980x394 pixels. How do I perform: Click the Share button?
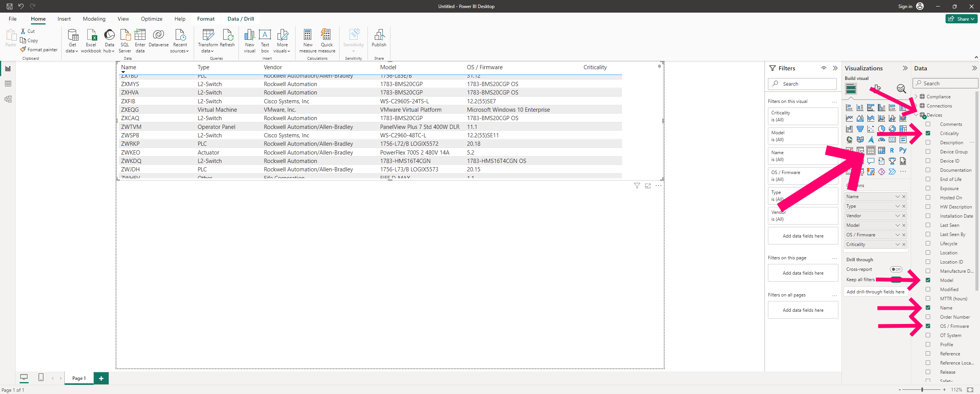coord(961,19)
